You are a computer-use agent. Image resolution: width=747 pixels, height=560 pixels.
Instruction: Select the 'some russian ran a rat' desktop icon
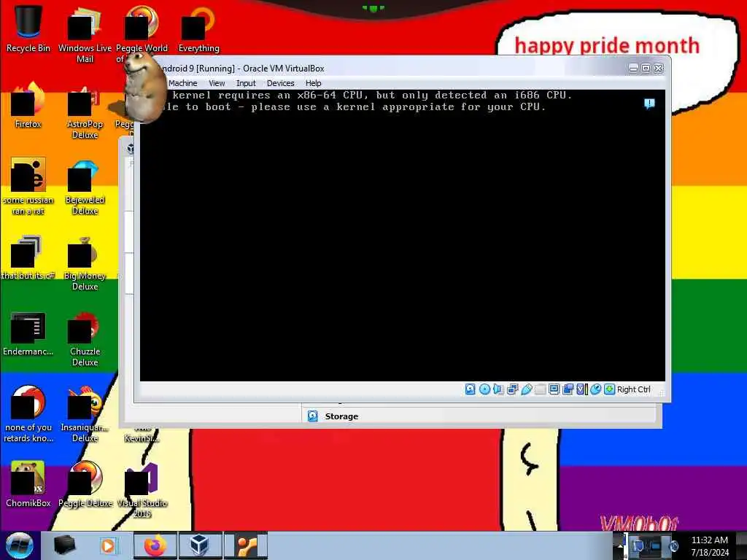[28, 187]
